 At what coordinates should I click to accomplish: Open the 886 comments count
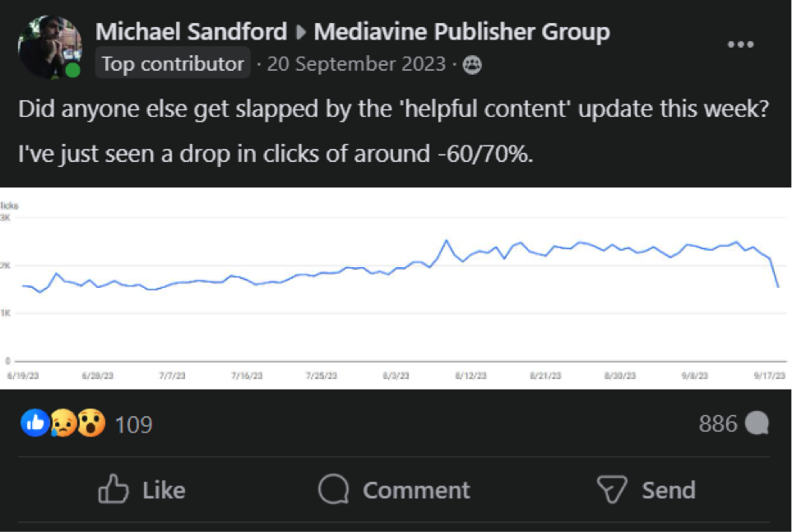718,423
